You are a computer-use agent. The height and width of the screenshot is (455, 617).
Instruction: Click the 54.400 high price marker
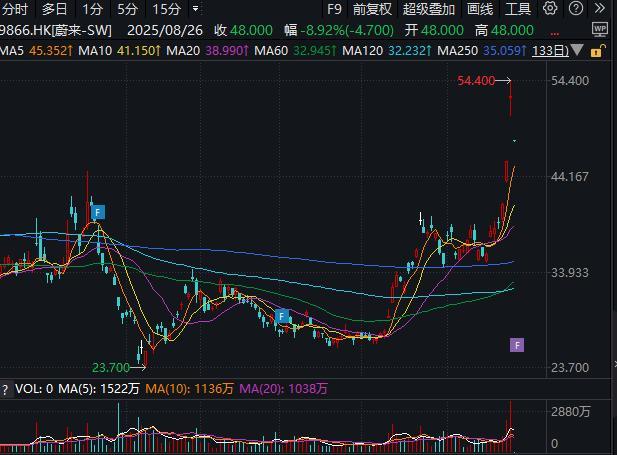pos(477,81)
